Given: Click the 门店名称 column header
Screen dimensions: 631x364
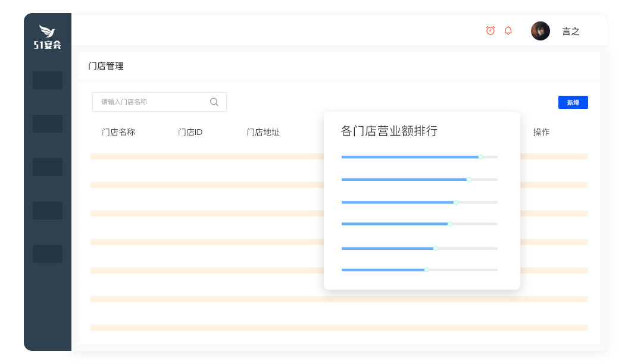Looking at the screenshot, I should pyautogui.click(x=118, y=132).
